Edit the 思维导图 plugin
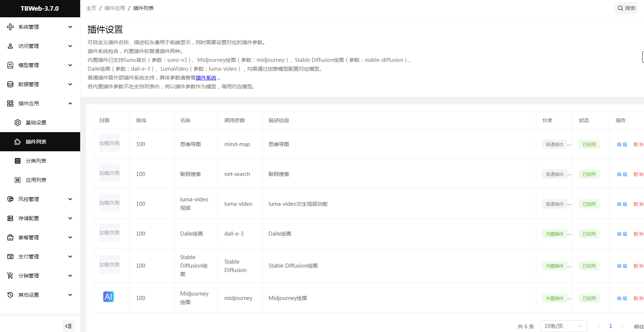644x332 pixels. tap(622, 144)
